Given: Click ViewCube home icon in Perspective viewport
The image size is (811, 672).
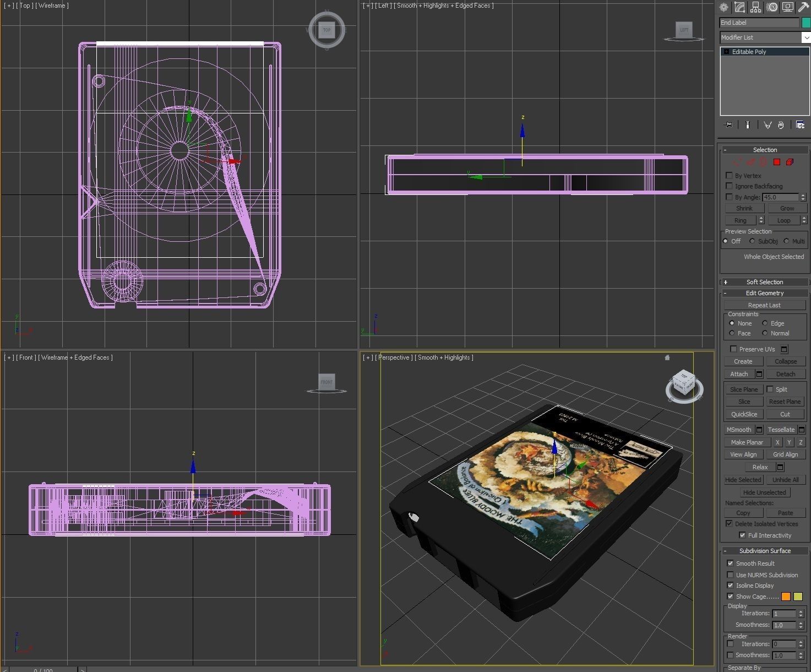Looking at the screenshot, I should [667, 357].
